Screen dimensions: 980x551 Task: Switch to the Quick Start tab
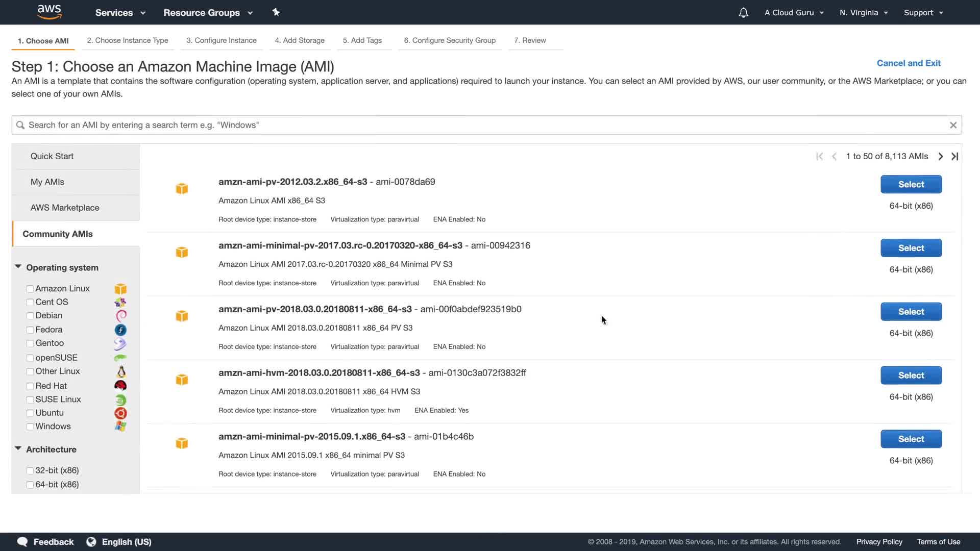(x=52, y=156)
